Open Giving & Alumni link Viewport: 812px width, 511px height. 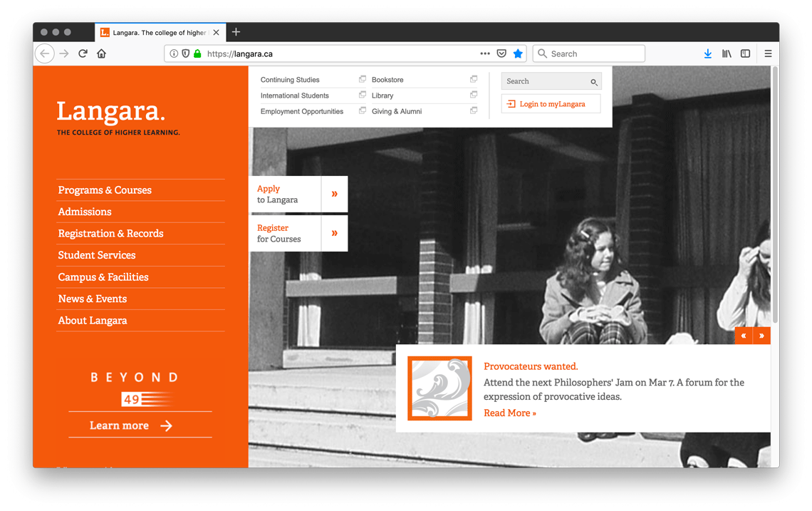point(397,111)
